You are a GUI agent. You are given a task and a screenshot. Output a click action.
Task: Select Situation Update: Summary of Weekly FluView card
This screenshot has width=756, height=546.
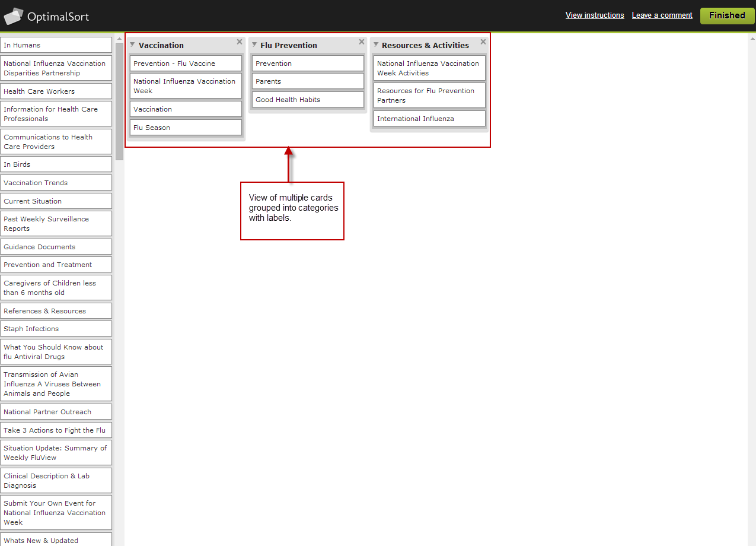tap(56, 453)
